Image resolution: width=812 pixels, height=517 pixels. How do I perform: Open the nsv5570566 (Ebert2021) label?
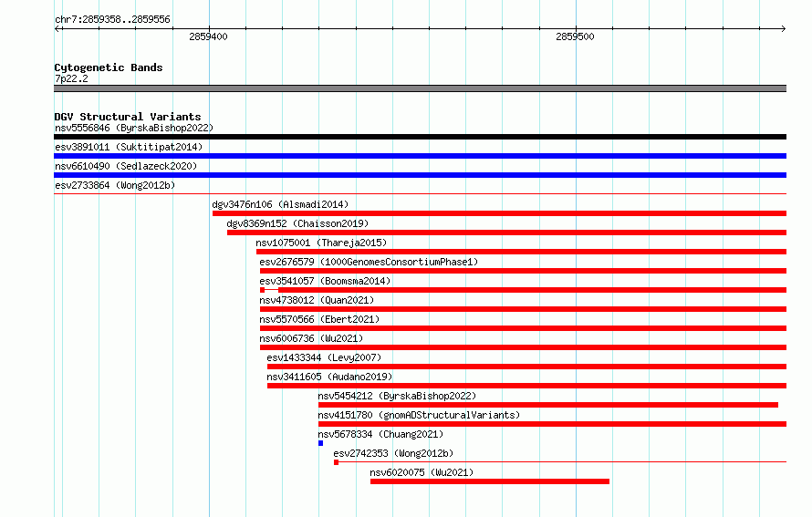coord(319,319)
